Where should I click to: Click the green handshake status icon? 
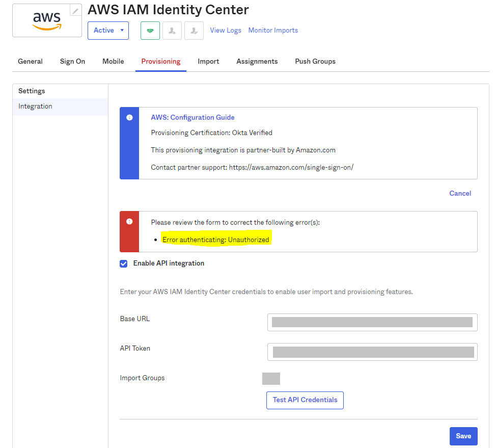pos(150,31)
